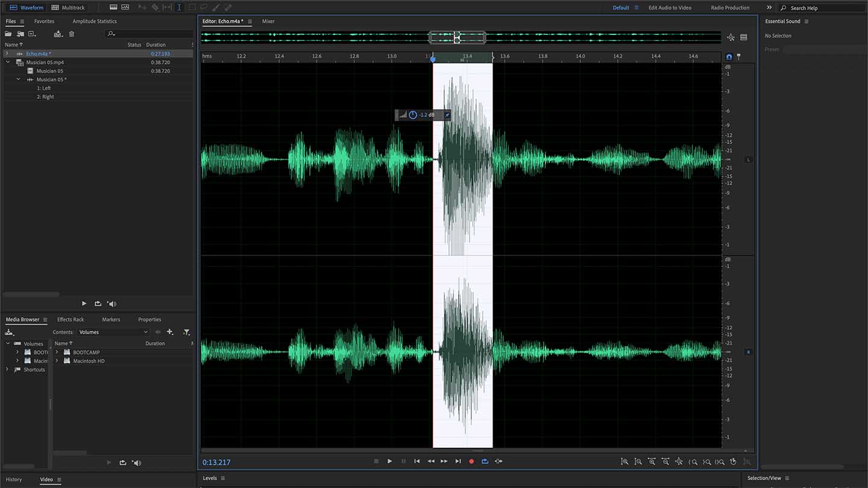Click the Play button in editor transport
This screenshot has height=488, width=868.
tap(389, 461)
